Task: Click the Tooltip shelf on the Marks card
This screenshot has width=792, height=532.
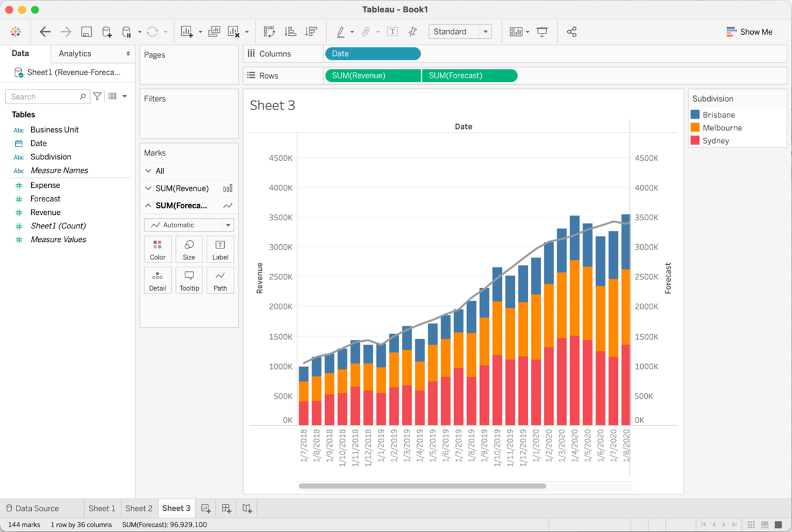Action: pyautogui.click(x=189, y=280)
